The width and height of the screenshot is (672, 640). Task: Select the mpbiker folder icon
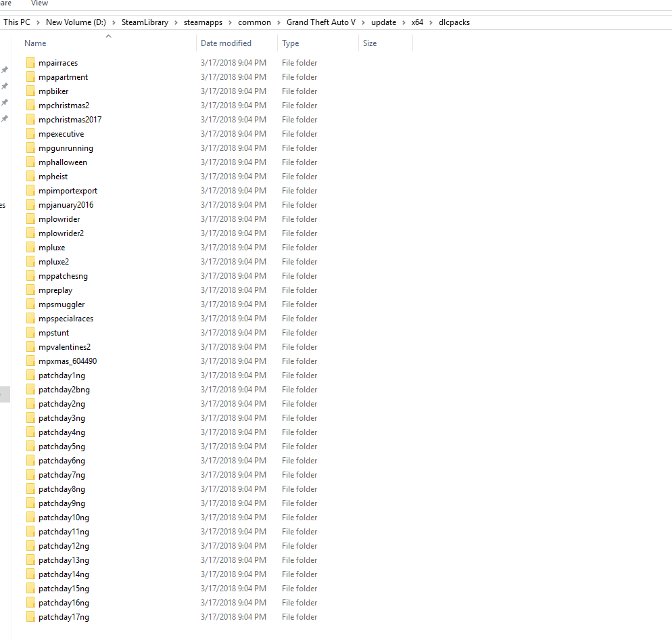point(30,91)
